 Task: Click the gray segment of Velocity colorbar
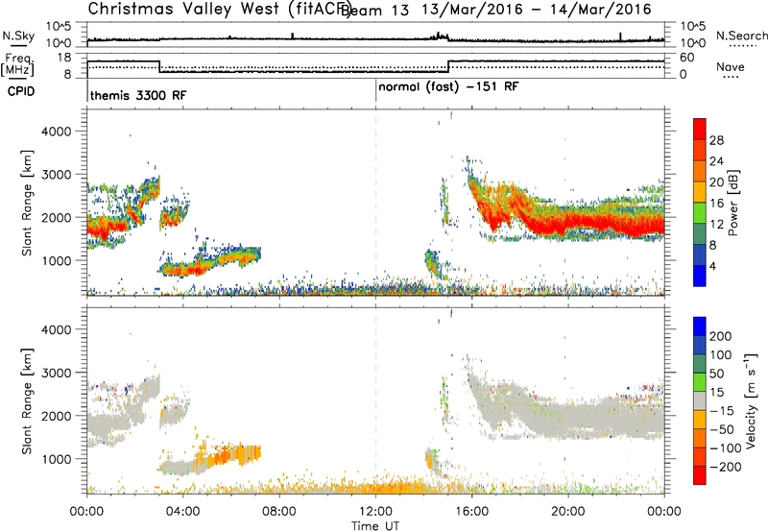pos(700,401)
